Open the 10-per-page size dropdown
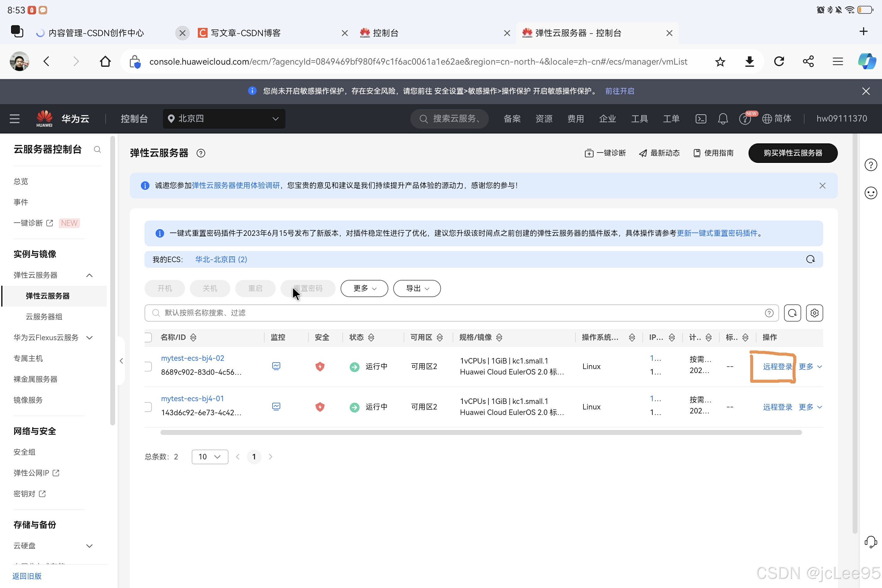This screenshot has width=882, height=588. click(209, 457)
